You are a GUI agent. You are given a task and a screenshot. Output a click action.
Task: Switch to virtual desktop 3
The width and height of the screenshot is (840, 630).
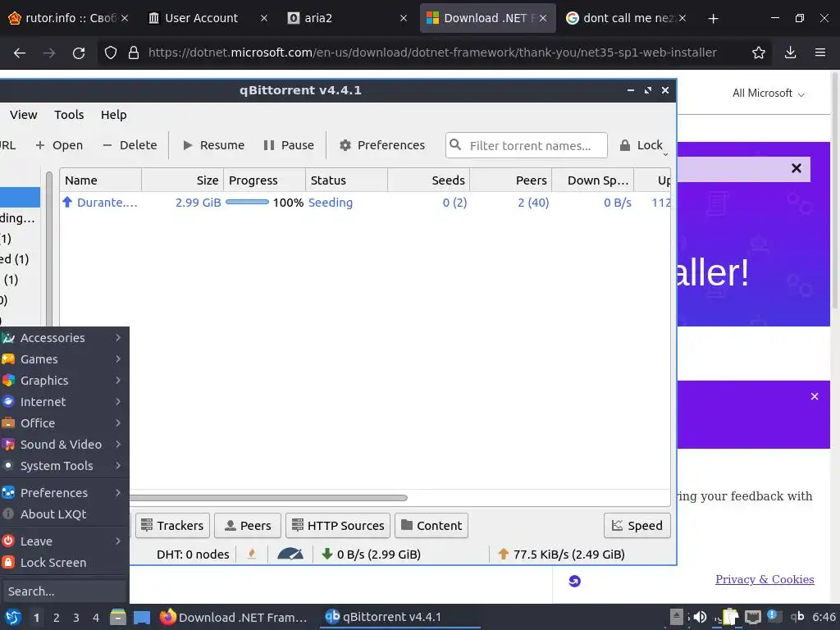pos(76,618)
